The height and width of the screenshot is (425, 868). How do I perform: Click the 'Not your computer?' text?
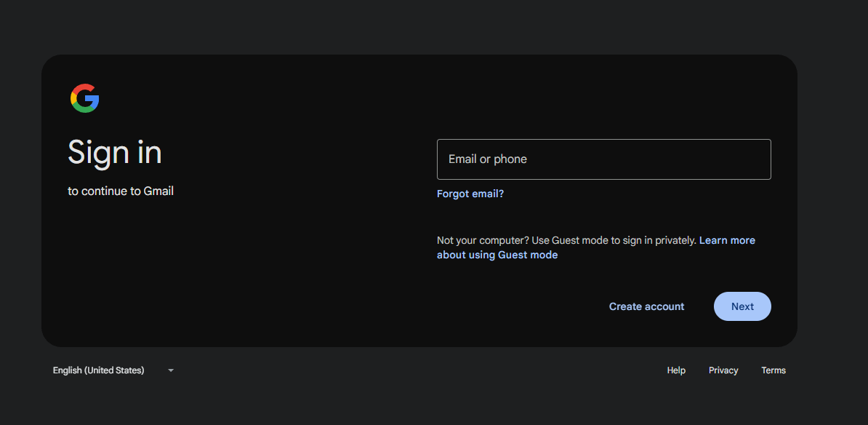point(483,240)
